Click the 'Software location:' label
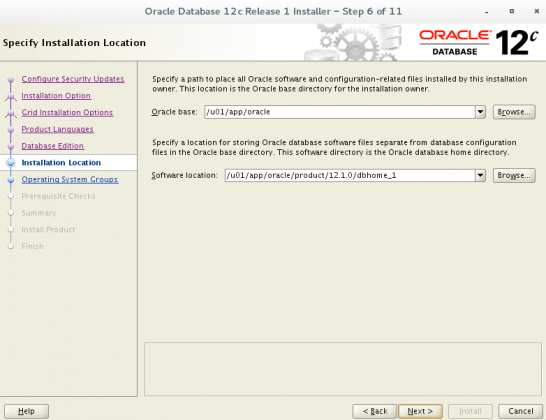The image size is (546, 420). (184, 175)
